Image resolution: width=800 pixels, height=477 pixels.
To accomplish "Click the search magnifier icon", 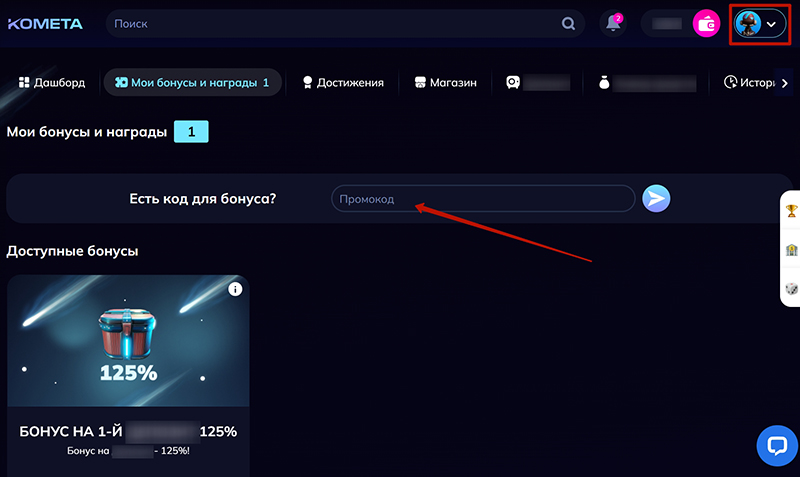I will [569, 24].
